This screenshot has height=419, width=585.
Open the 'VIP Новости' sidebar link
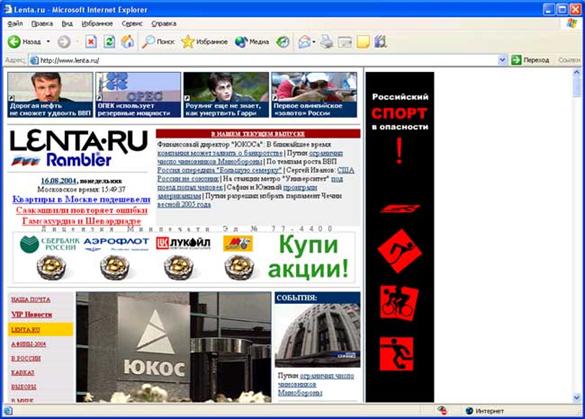tap(32, 315)
